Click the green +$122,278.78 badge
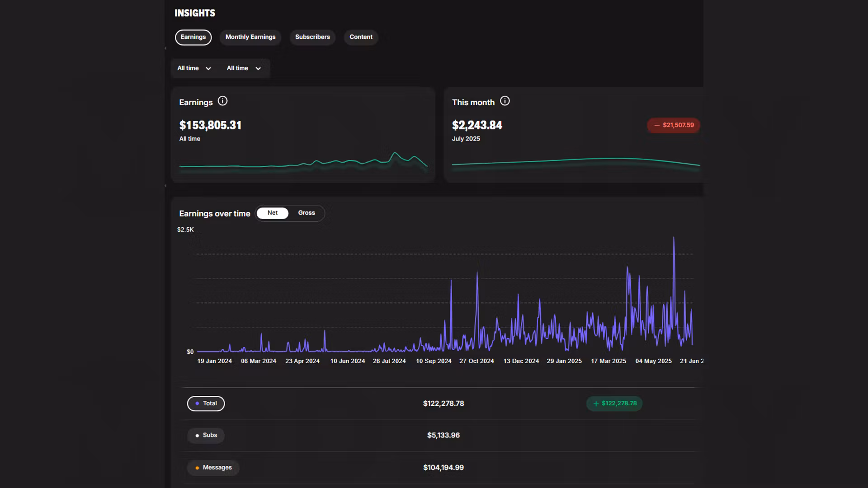Screen dimensions: 868x488 [x=614, y=404]
